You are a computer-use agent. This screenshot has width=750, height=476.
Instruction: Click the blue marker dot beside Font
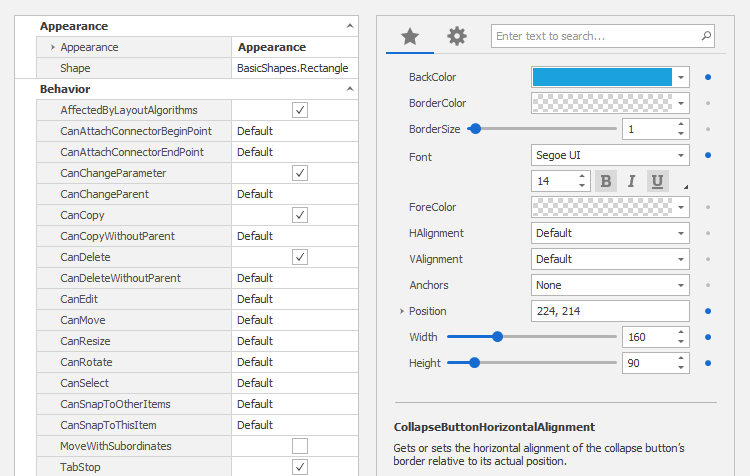point(708,155)
